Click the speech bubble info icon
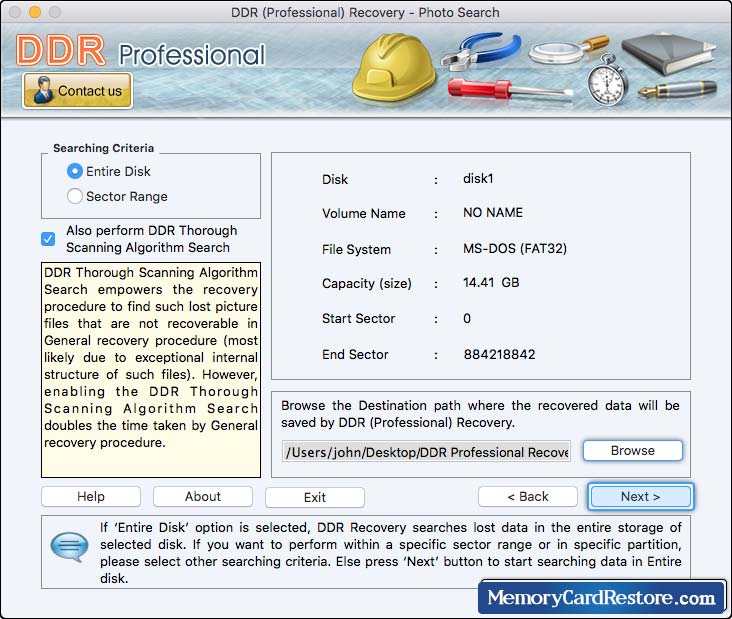The image size is (732, 619). click(70, 546)
